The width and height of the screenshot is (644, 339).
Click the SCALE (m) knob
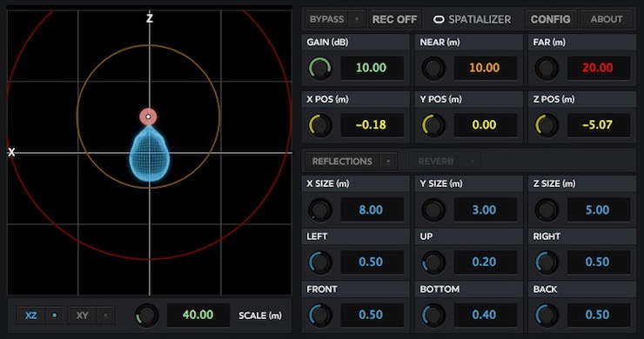(x=146, y=316)
